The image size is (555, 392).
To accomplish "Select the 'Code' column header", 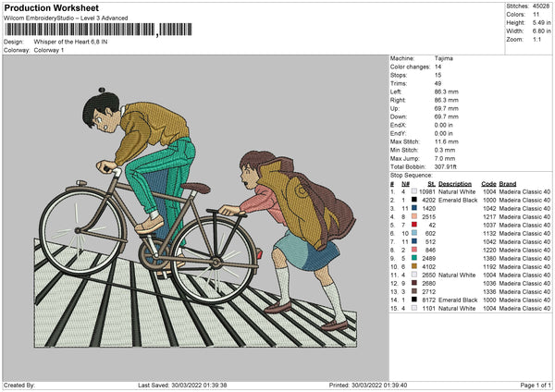I will point(488,184).
